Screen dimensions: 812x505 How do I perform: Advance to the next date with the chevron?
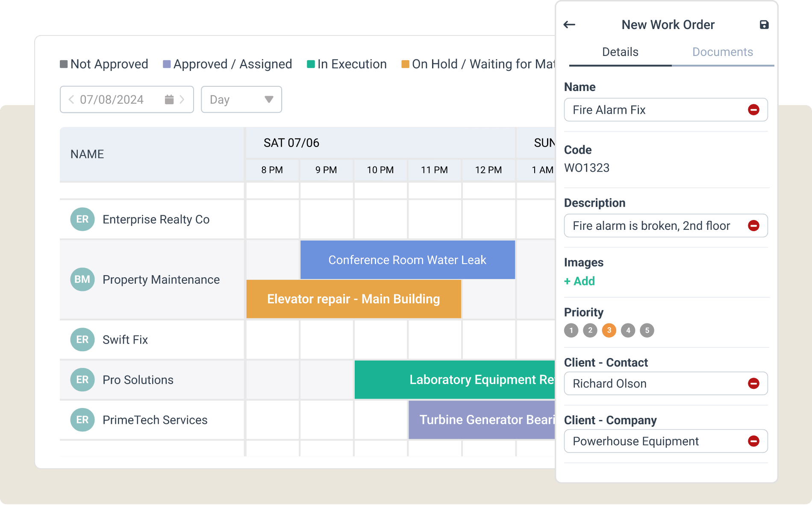click(183, 100)
